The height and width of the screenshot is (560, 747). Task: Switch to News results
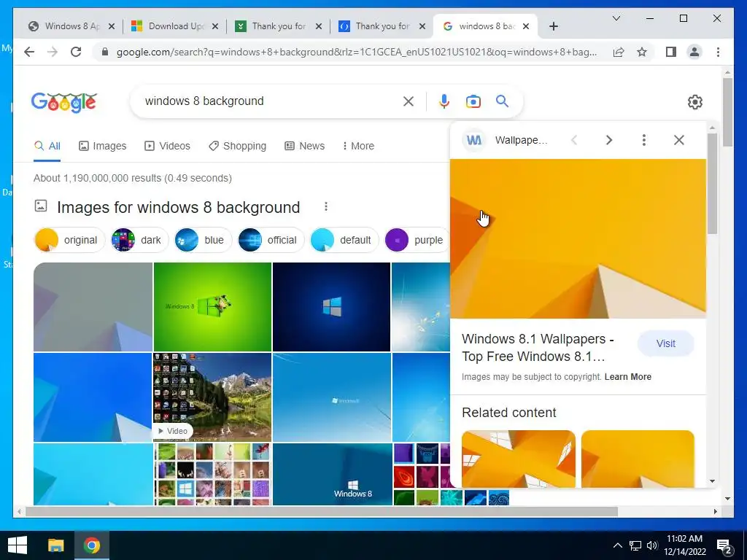(304, 146)
